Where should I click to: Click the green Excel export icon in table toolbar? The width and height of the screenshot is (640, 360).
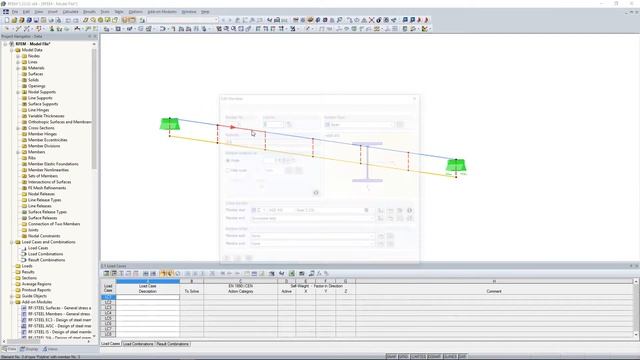click(x=291, y=273)
